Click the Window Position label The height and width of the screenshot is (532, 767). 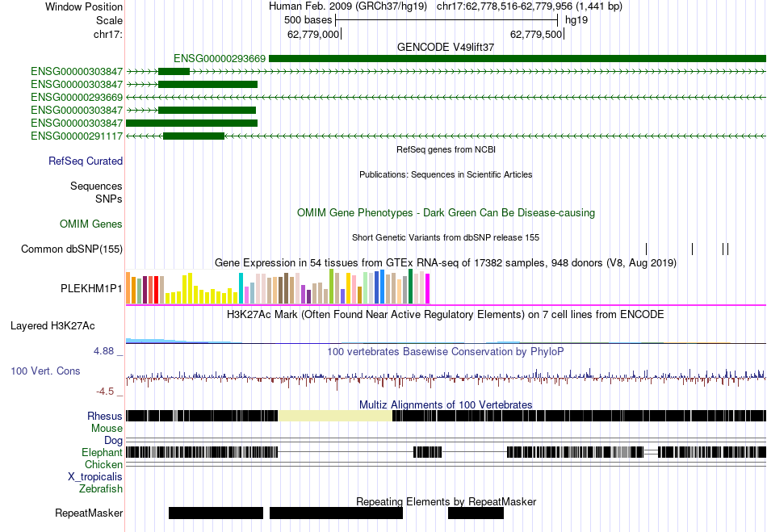(x=84, y=6)
